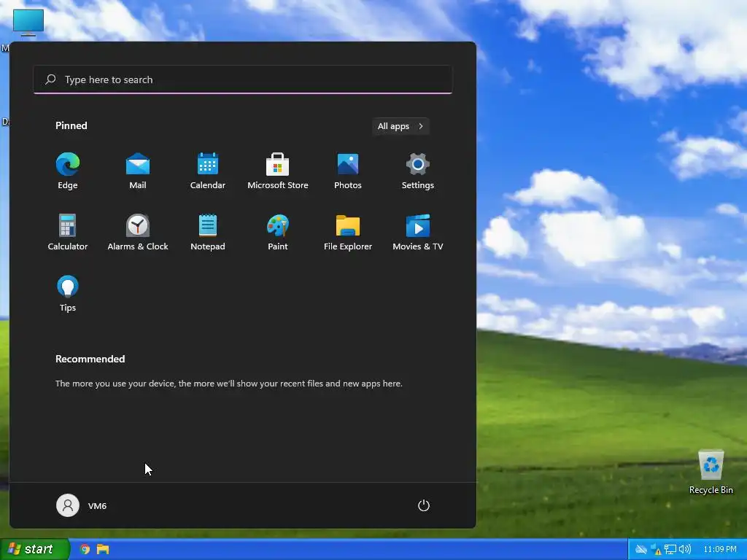Select the computer monitor desktop icon
Image resolution: width=747 pixels, height=560 pixels.
28,23
